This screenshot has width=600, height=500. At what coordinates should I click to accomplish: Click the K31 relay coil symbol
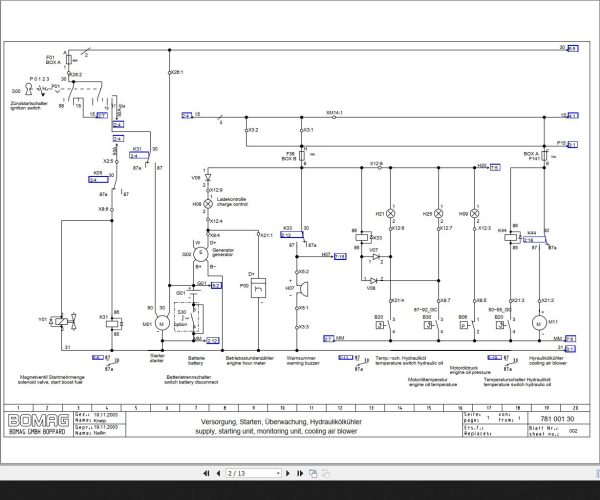tap(114, 324)
